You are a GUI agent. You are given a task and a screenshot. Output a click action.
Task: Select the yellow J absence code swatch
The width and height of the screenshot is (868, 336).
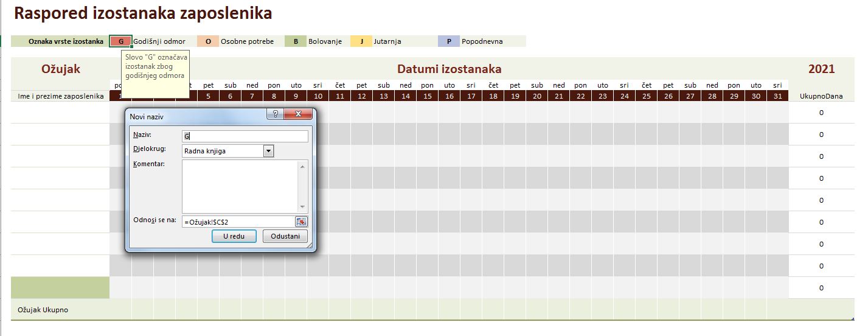361,41
